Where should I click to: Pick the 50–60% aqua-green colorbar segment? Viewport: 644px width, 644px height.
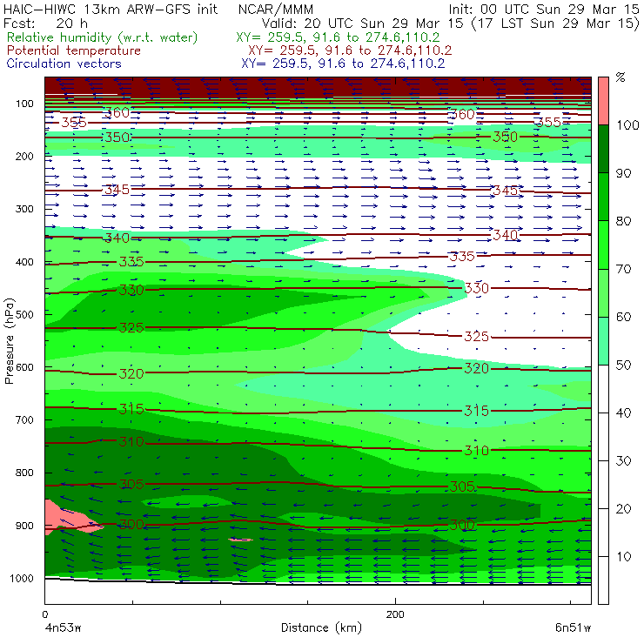[x=603, y=341]
